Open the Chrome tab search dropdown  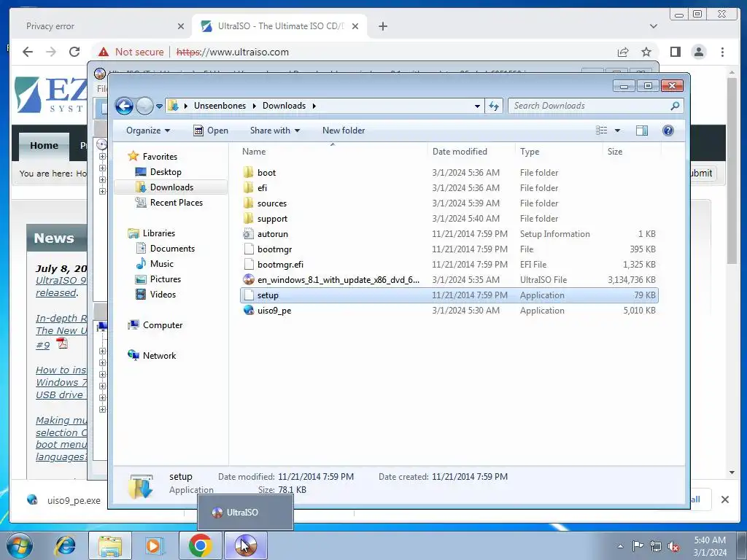tap(654, 26)
